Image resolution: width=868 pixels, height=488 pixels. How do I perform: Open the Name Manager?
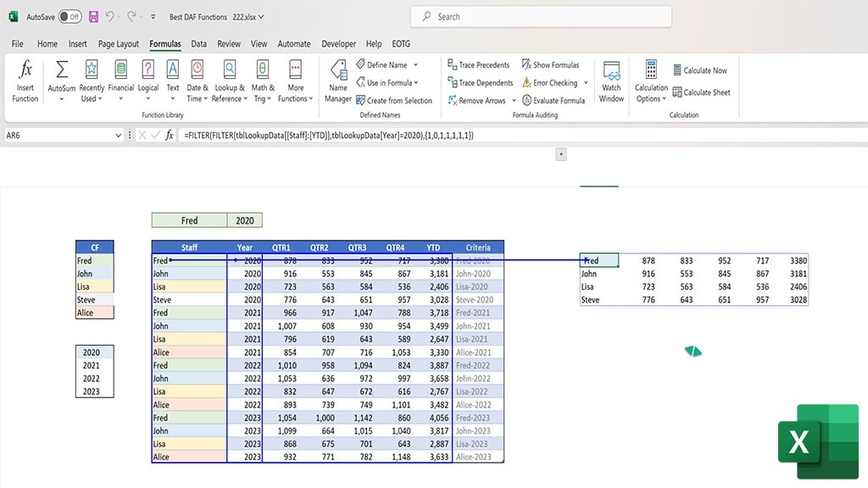click(x=337, y=81)
